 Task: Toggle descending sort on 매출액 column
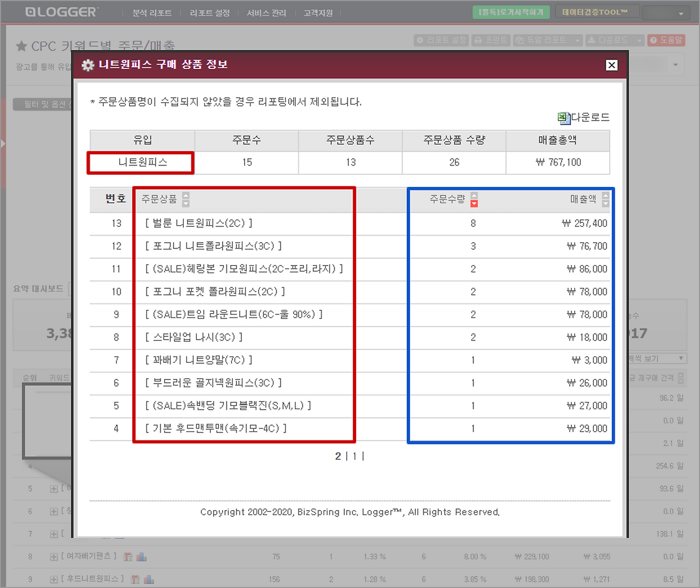click(x=605, y=204)
